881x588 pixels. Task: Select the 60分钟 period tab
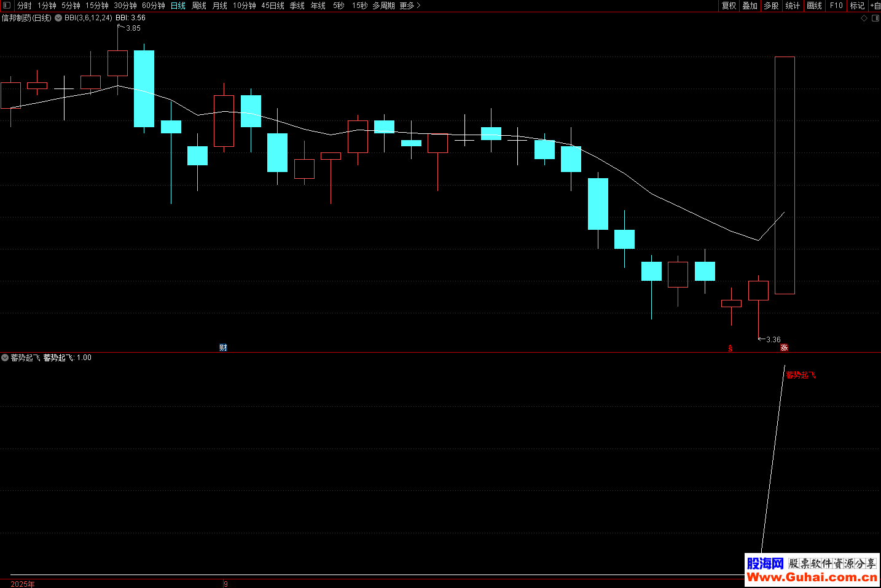pos(153,6)
